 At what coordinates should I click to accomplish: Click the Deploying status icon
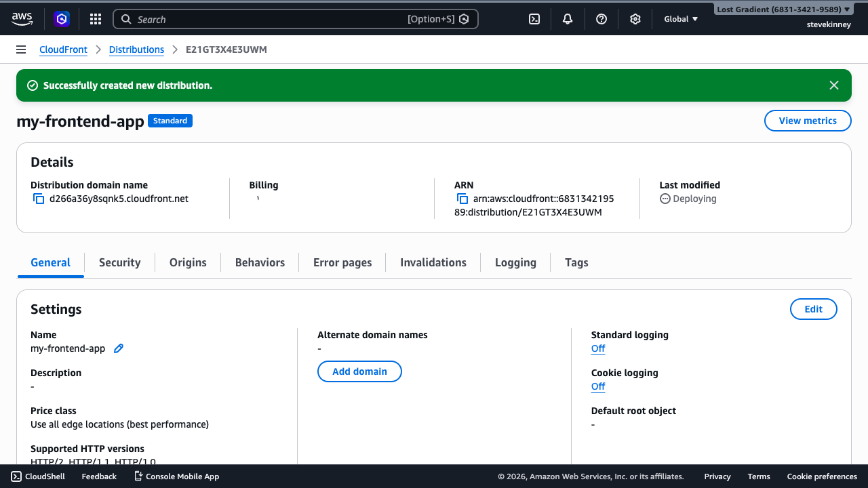[665, 199]
